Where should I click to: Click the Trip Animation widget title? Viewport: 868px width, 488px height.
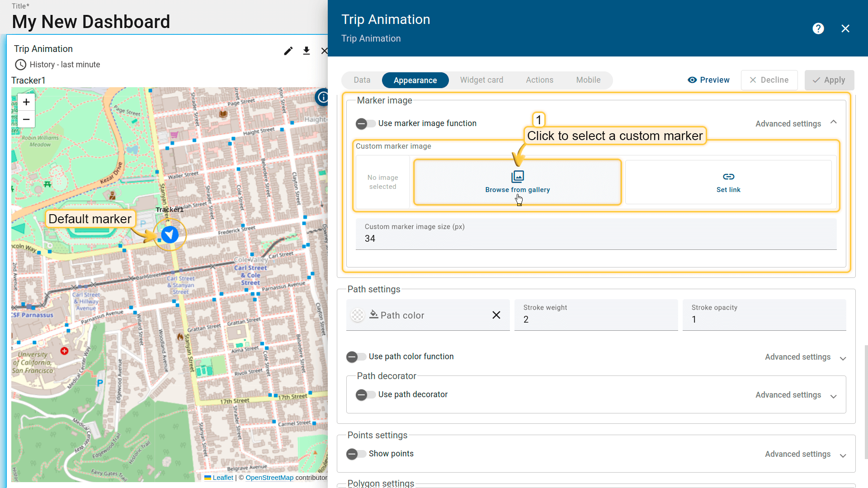coord(43,49)
